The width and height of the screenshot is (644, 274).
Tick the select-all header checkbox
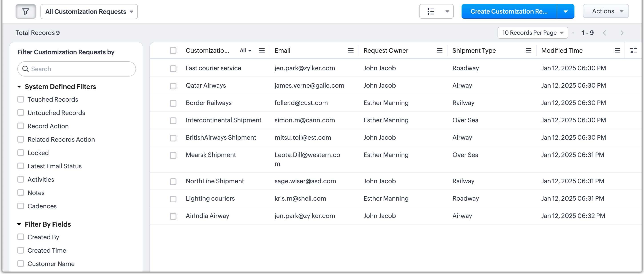[173, 50]
